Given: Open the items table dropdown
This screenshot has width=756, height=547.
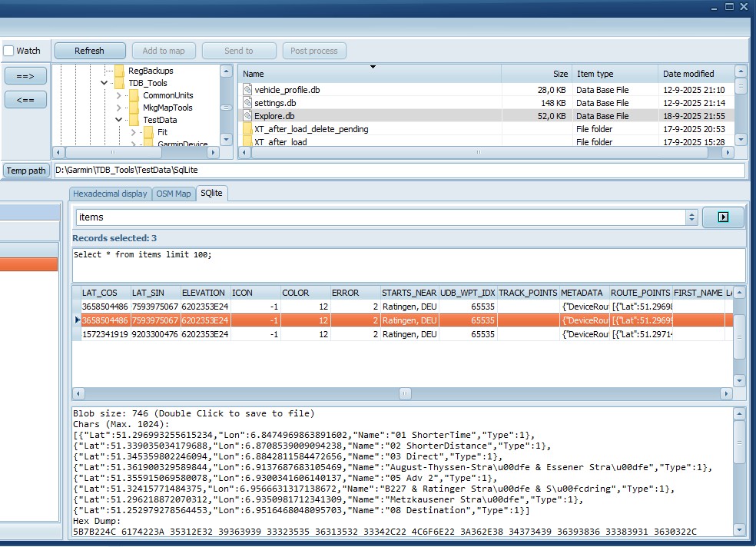Looking at the screenshot, I should pos(691,217).
